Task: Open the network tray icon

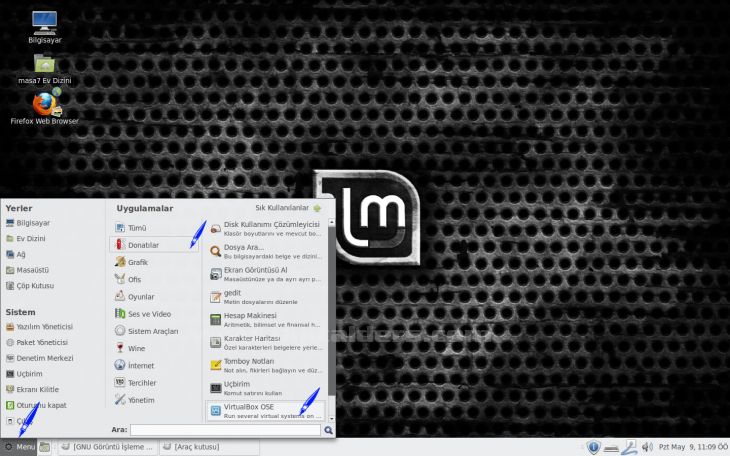Action: pos(629,448)
